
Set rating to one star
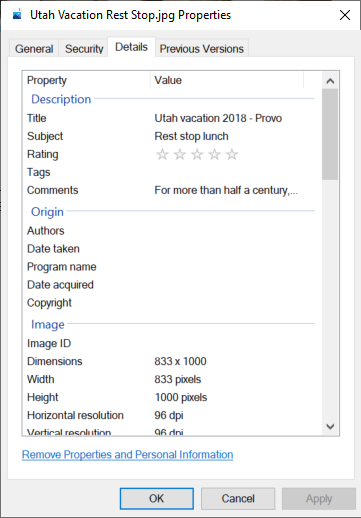[x=162, y=154]
